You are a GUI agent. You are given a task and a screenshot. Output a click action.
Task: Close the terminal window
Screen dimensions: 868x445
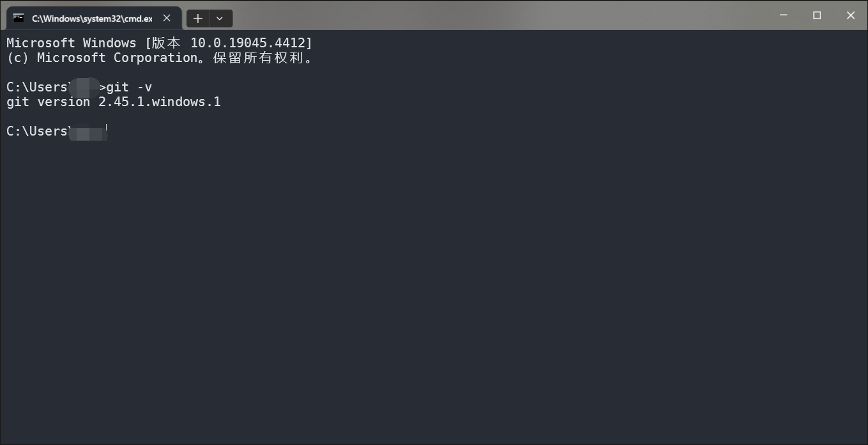pyautogui.click(x=850, y=15)
